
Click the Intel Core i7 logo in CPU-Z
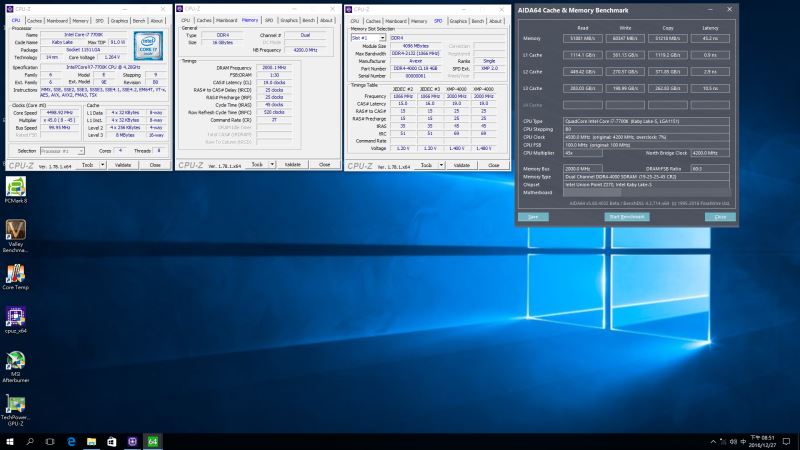(x=148, y=46)
